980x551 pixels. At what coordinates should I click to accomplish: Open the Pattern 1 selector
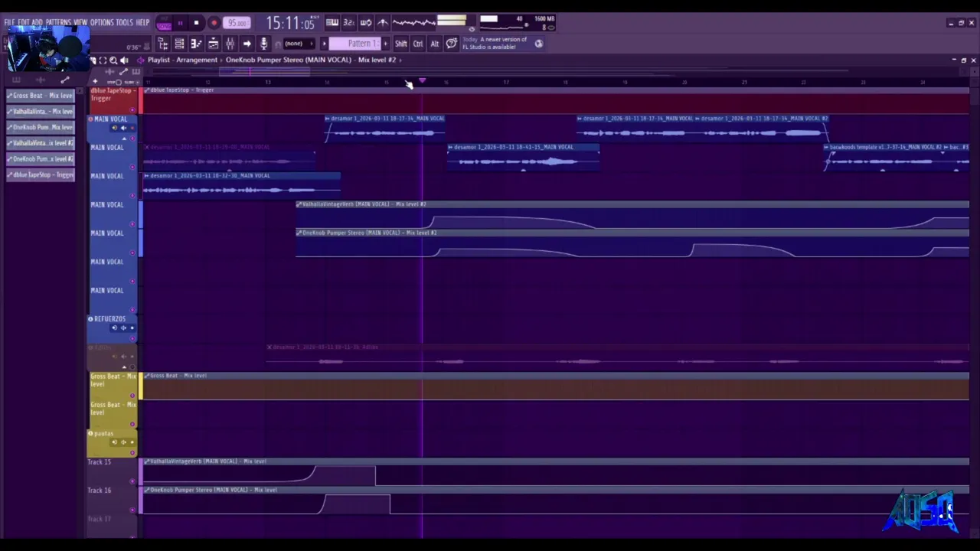point(356,44)
